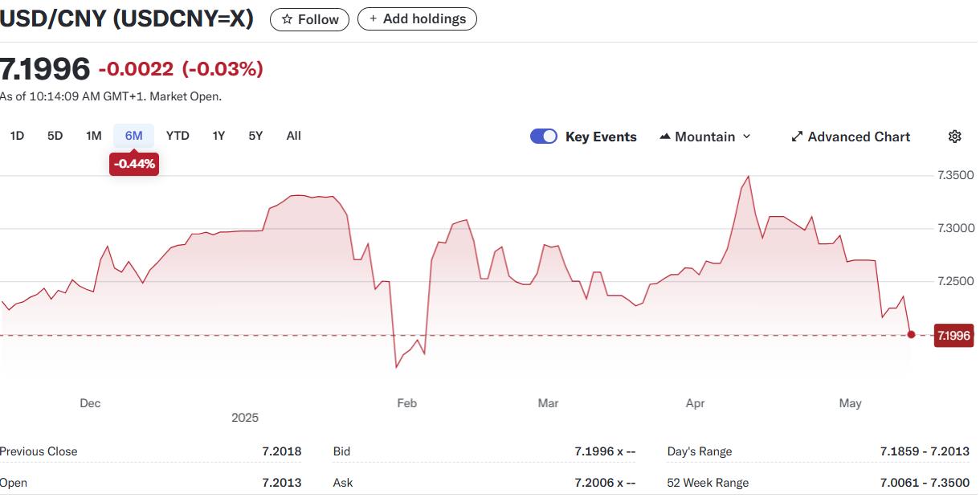Switch to 1M time range
The image size is (980, 502).
[x=93, y=136]
